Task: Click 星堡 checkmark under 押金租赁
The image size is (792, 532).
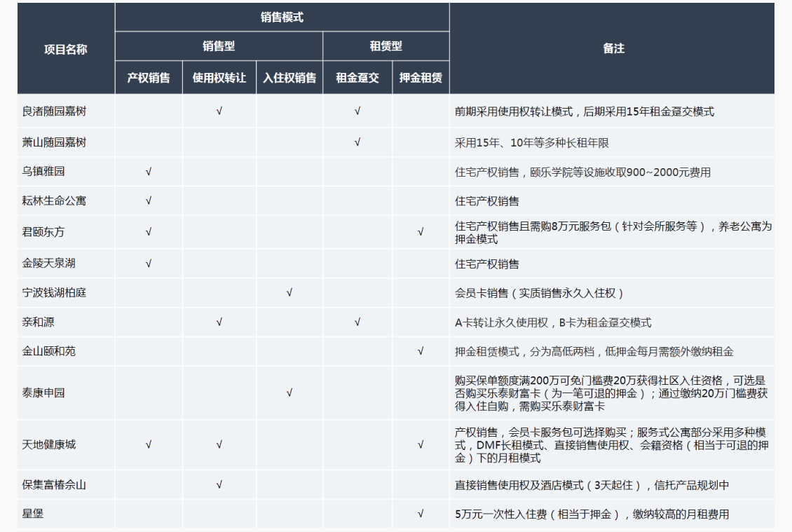Action: [421, 514]
